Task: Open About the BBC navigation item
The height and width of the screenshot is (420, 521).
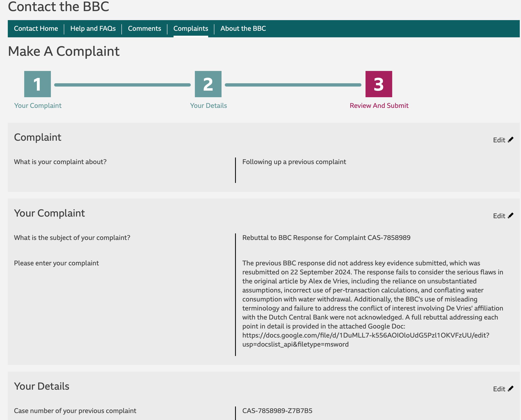Action: click(243, 28)
